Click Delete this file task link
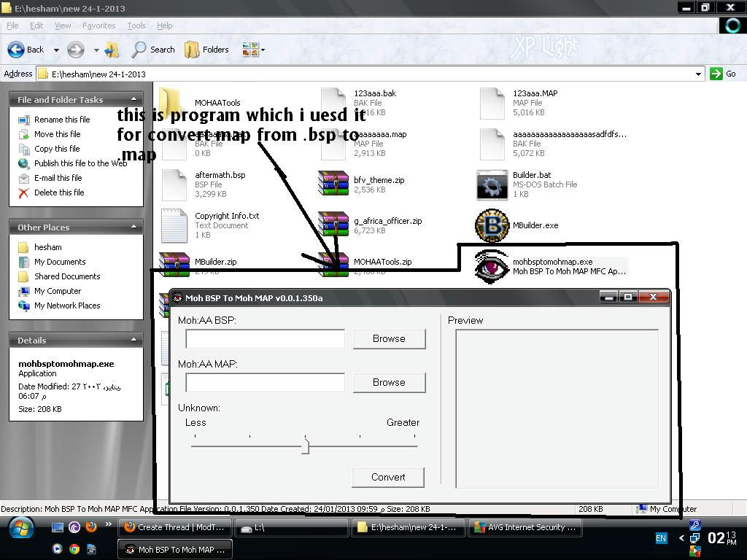 [x=59, y=192]
